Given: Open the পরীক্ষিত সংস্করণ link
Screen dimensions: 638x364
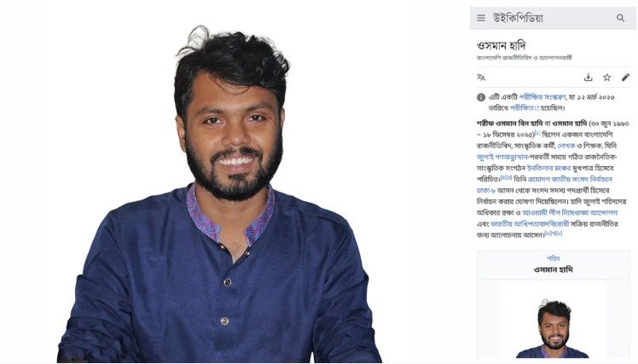Looking at the screenshot, I should point(542,97).
